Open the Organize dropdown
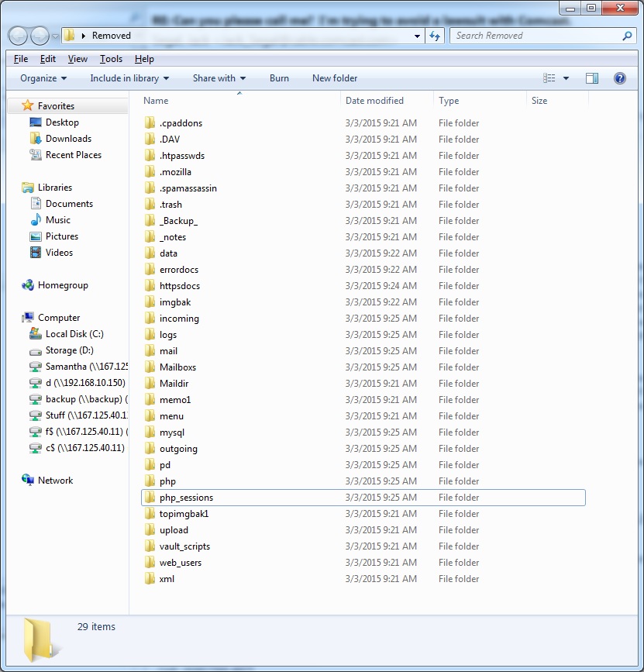Screen dimensions: 644x672 pyautogui.click(x=43, y=78)
